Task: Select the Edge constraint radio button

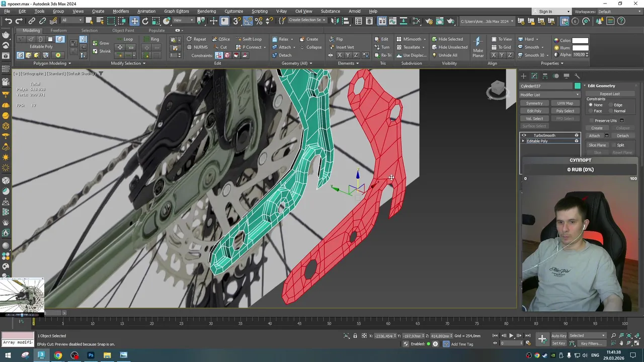Action: [x=611, y=105]
